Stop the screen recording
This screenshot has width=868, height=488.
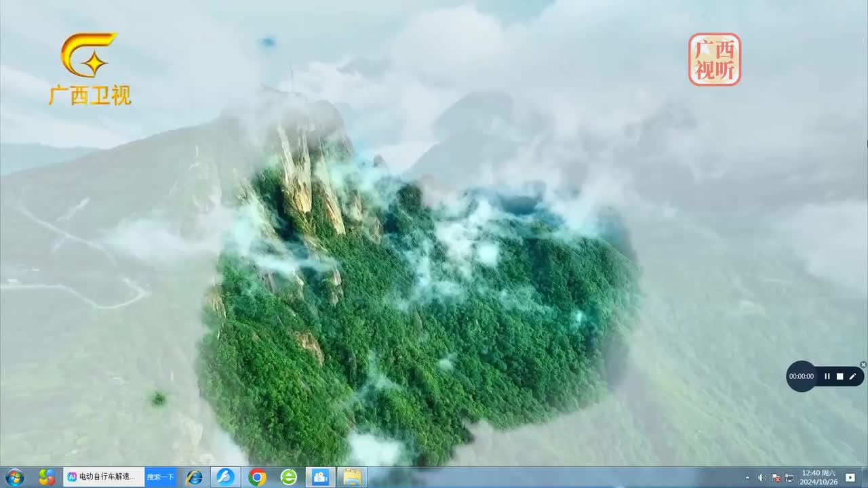(x=840, y=376)
